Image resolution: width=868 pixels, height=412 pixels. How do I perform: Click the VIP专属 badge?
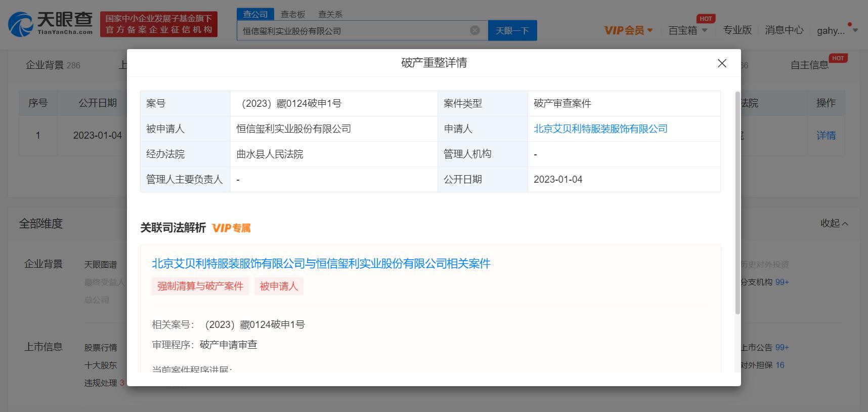231,228
